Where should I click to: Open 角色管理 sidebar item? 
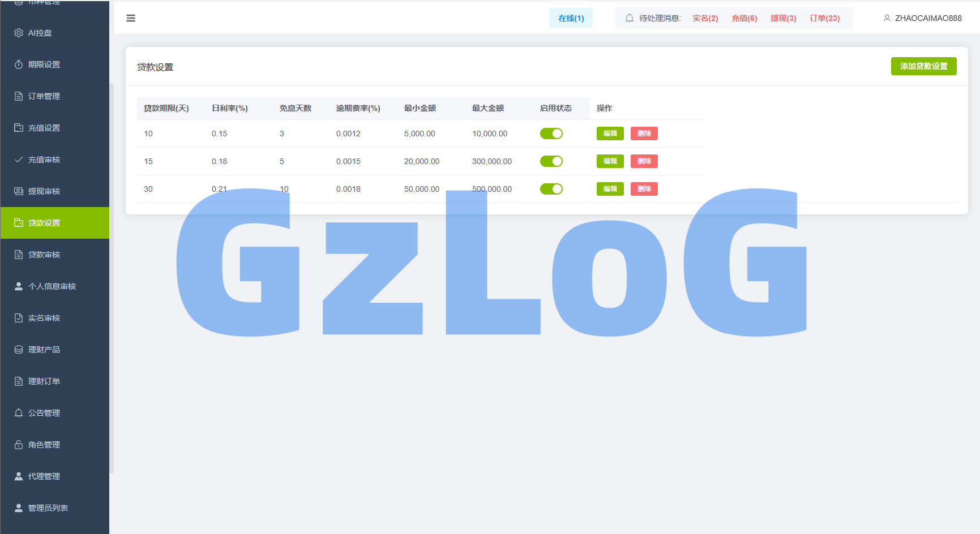pyautogui.click(x=55, y=445)
